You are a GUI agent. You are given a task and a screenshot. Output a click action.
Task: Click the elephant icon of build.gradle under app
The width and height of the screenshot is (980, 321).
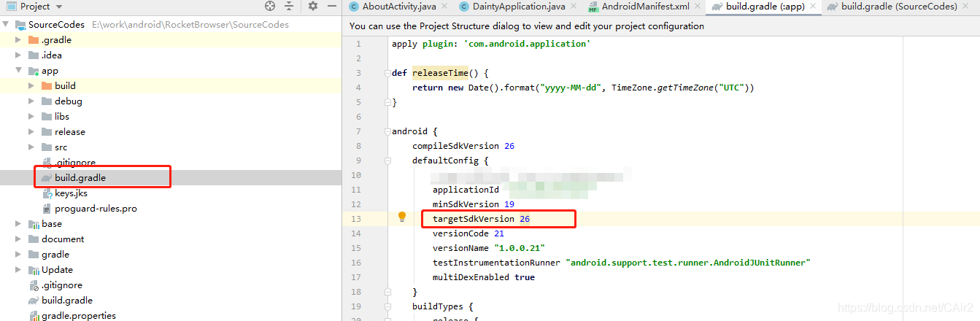[47, 178]
